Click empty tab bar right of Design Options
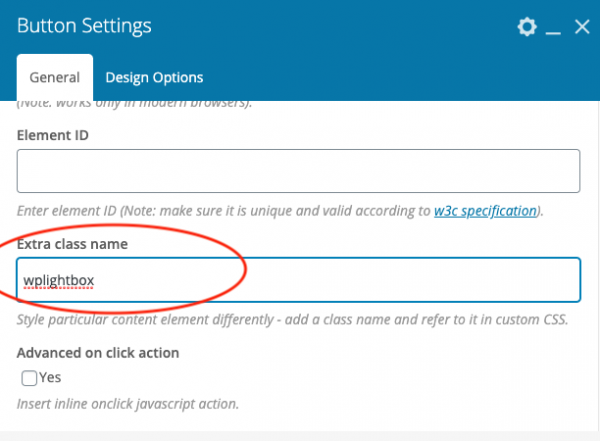Screen dimensions: 600x441 [x=400, y=77]
